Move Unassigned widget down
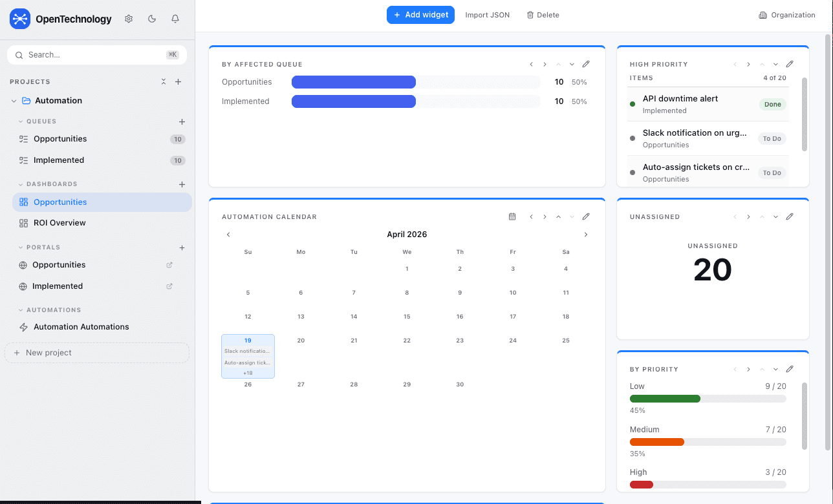The image size is (833, 504). 775,216
